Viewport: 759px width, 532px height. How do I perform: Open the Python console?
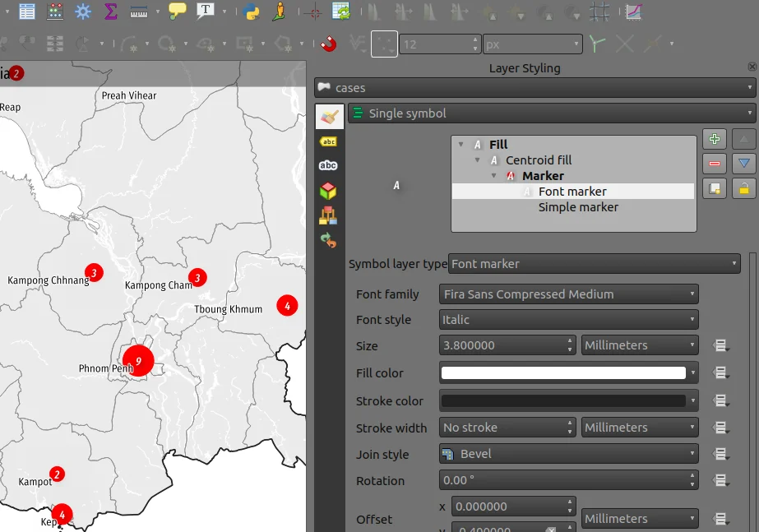click(251, 12)
